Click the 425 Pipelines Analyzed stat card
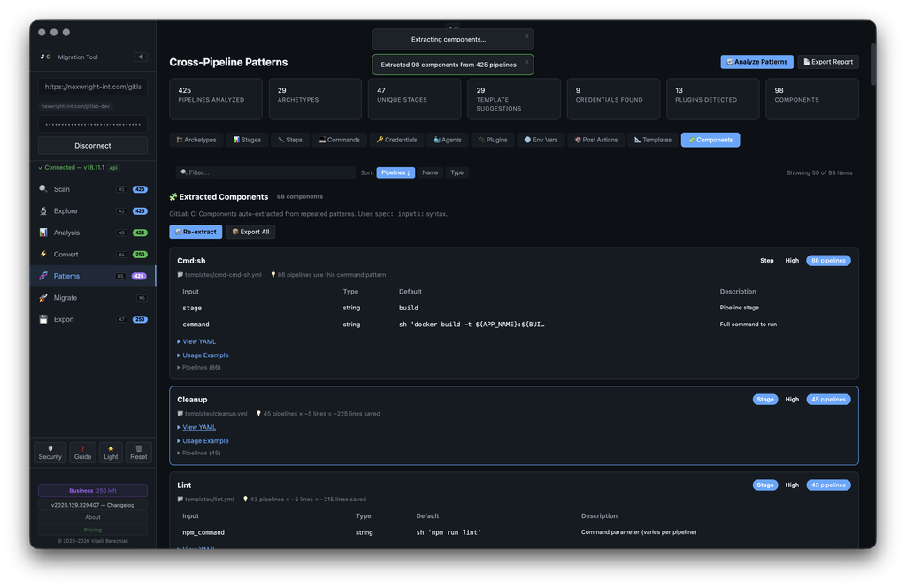Viewport: 906px width, 588px height. 216,99
